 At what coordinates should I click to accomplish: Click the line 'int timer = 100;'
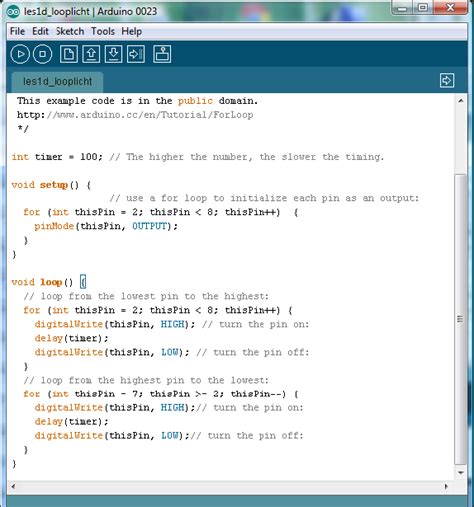pos(57,157)
